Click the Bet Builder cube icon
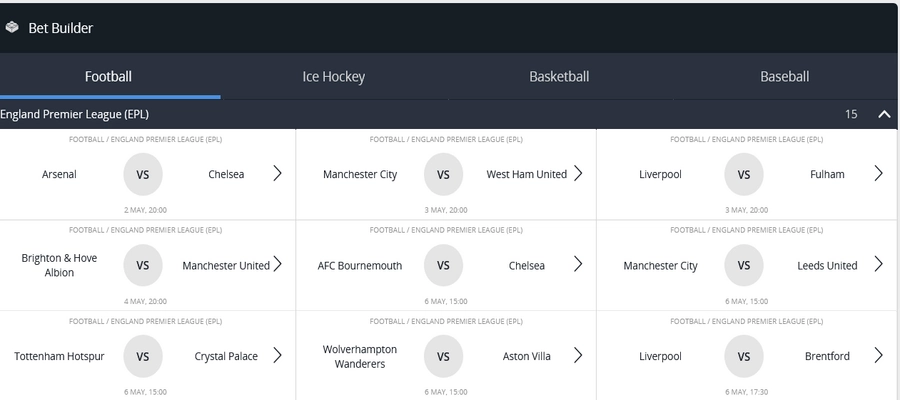 point(11,27)
